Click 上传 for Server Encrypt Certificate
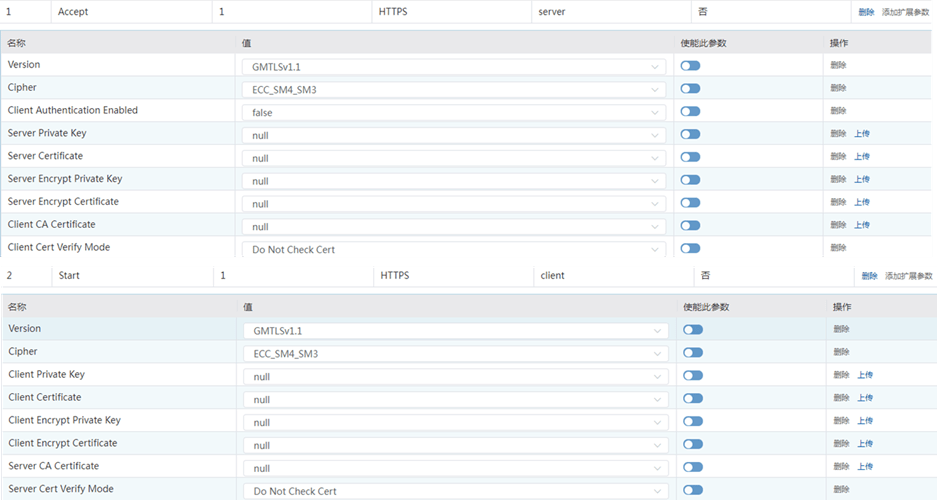This screenshot has width=937, height=500. (x=862, y=202)
